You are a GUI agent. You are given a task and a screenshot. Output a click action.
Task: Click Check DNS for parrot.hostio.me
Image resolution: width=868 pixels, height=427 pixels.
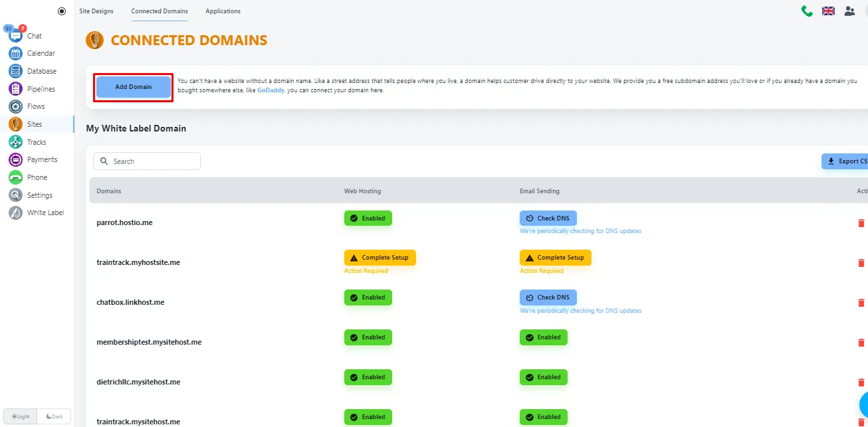click(x=548, y=218)
